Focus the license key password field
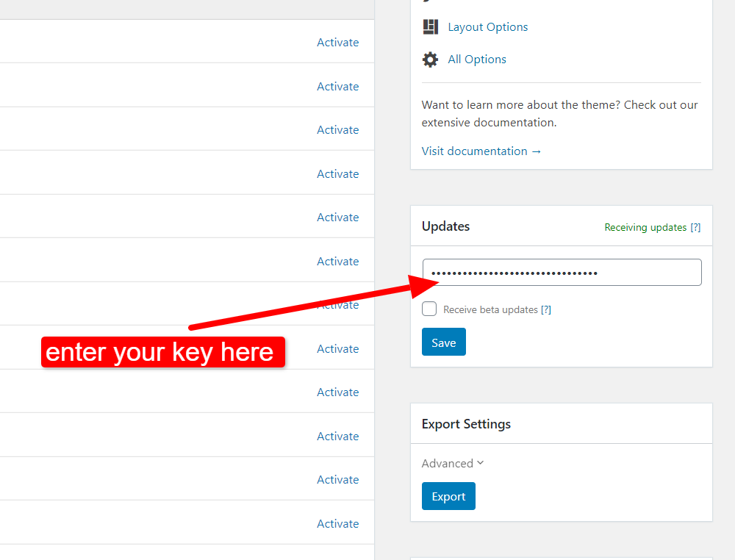Image resolution: width=735 pixels, height=560 pixels. 562,272
